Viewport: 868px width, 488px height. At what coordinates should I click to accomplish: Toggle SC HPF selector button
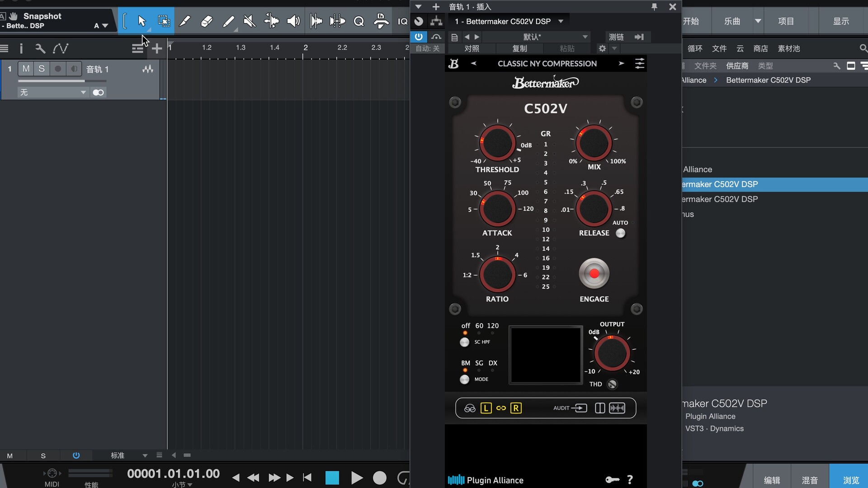464,342
